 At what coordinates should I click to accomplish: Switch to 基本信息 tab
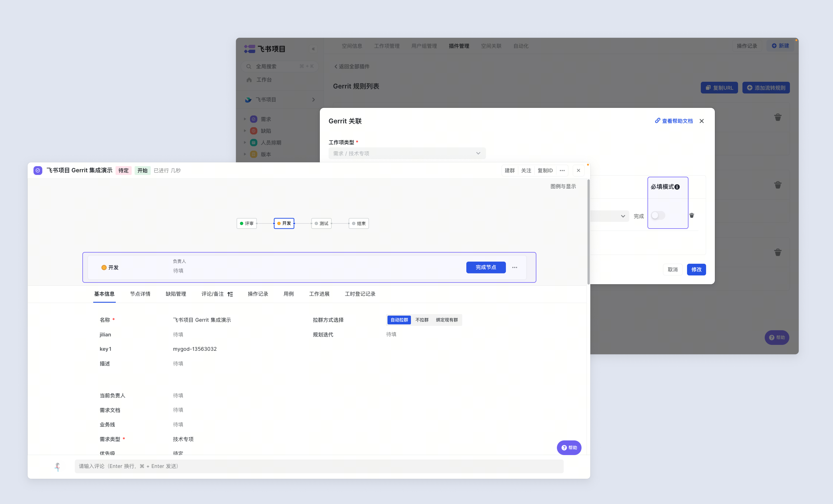coord(104,294)
